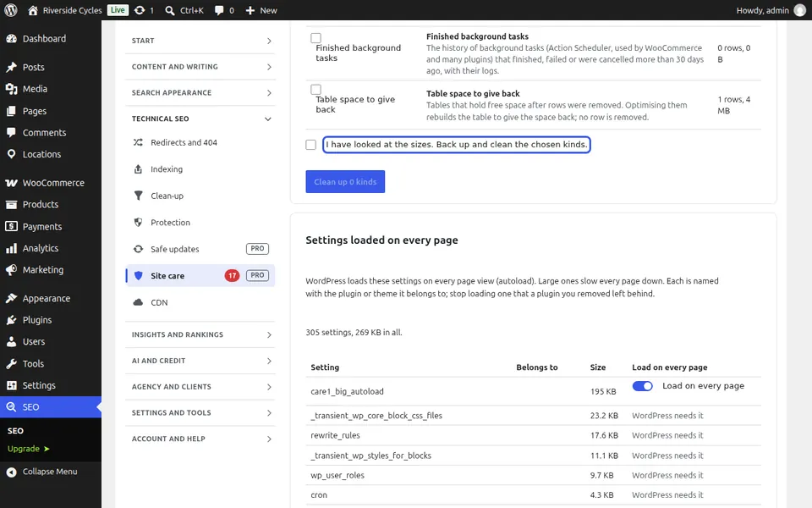The image size is (812, 508).
Task: Click the WooCommerce logo icon
Action: coord(11,183)
